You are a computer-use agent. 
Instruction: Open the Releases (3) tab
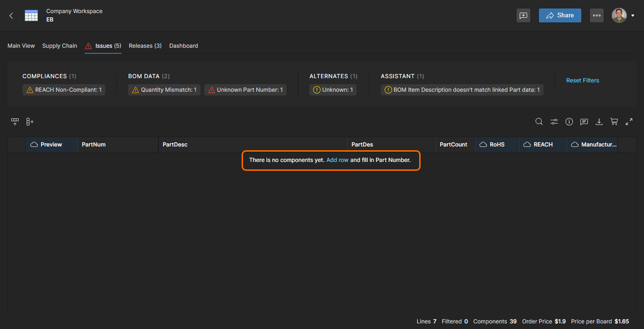click(145, 46)
